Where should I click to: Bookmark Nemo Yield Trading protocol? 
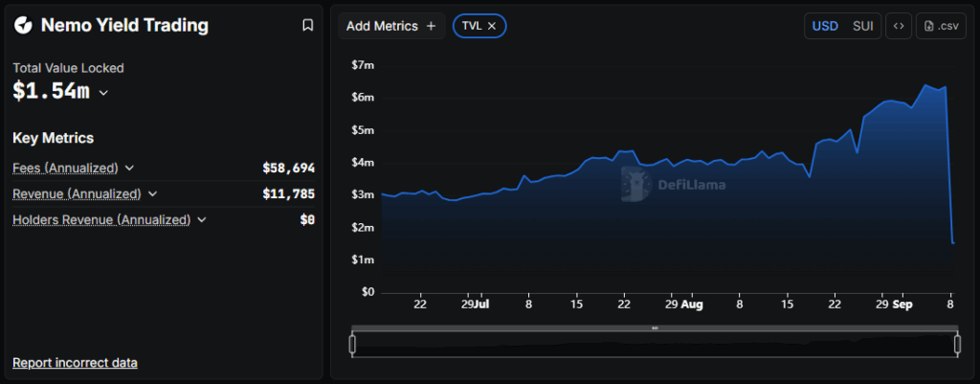(307, 25)
